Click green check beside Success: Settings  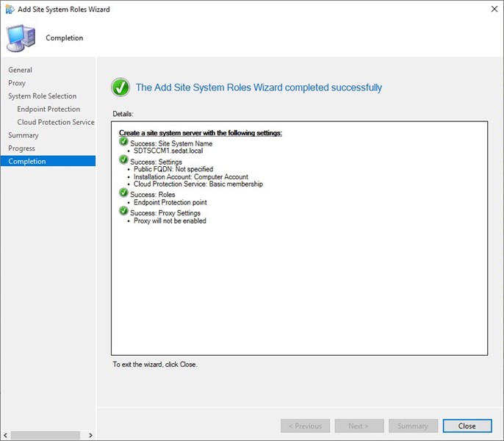point(123,159)
